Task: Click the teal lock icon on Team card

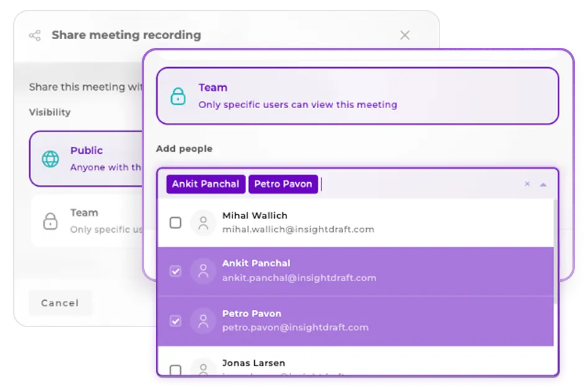Action: pos(178,95)
